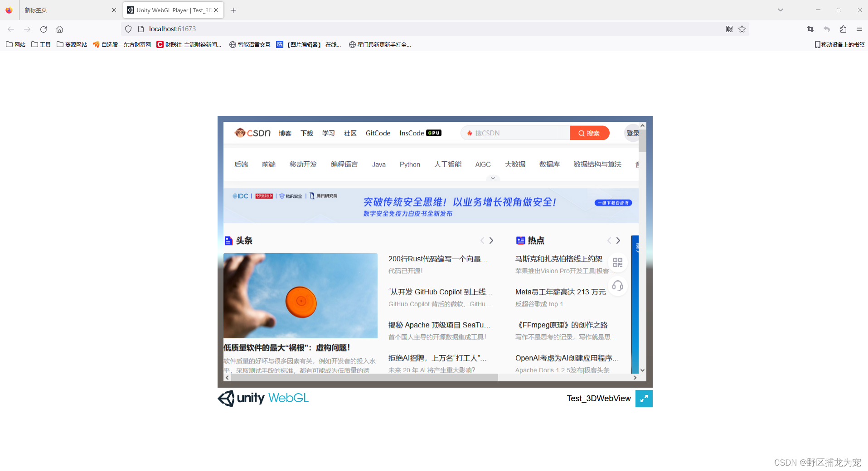Show previous 头条 items arrow

click(482, 240)
